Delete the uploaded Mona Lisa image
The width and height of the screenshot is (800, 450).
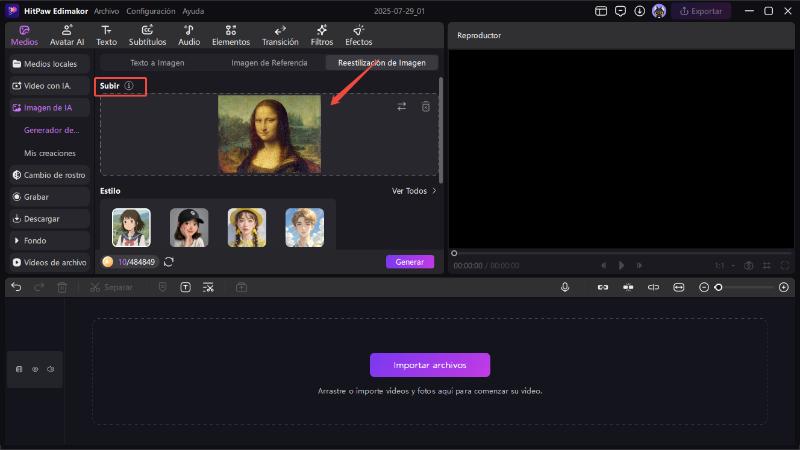click(x=426, y=106)
